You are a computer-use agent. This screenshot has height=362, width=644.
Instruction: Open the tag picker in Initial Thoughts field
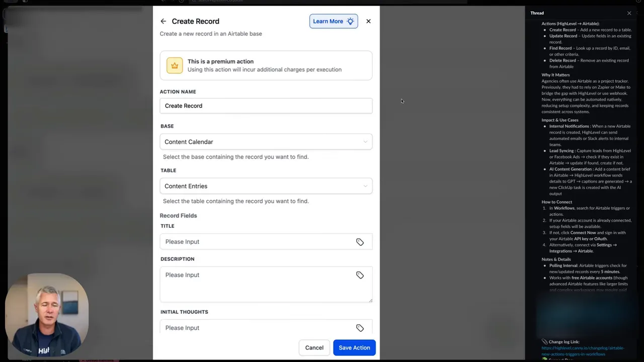click(x=360, y=328)
